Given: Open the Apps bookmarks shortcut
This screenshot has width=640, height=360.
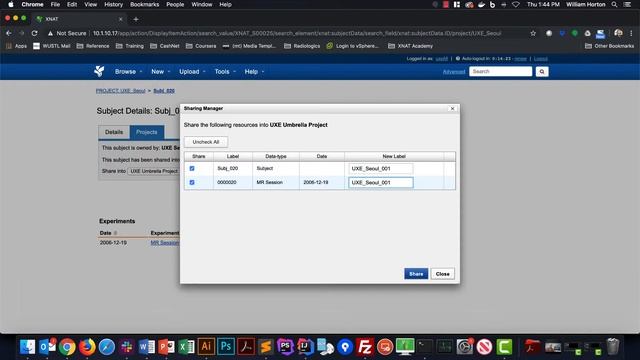Looking at the screenshot, I should click(17, 46).
